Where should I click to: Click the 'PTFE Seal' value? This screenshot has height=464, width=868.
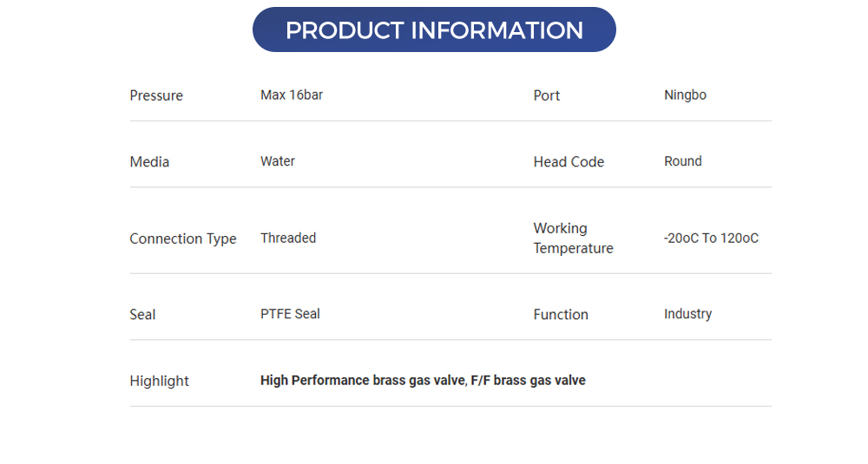point(290,314)
